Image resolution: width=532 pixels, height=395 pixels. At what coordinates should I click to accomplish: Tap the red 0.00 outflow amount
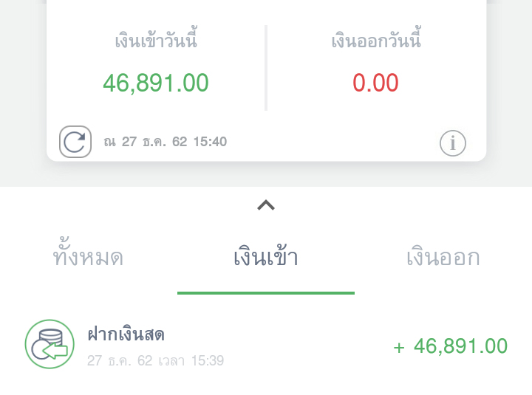(375, 83)
